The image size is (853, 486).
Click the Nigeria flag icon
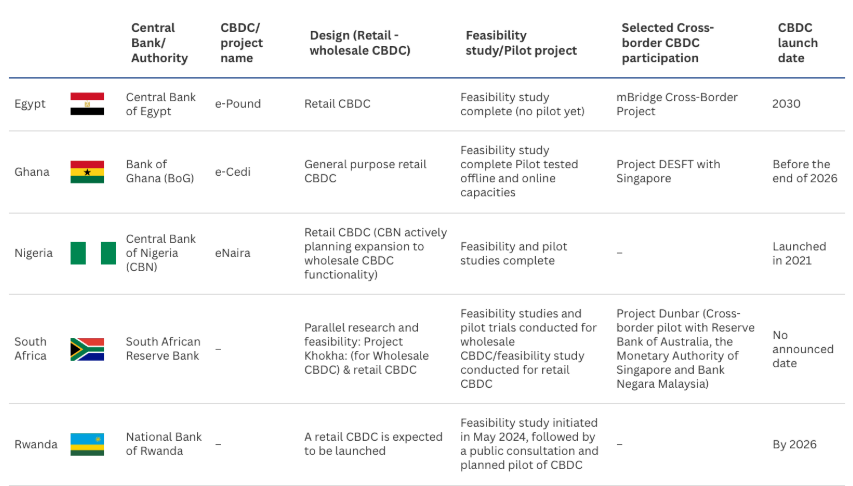[93, 253]
